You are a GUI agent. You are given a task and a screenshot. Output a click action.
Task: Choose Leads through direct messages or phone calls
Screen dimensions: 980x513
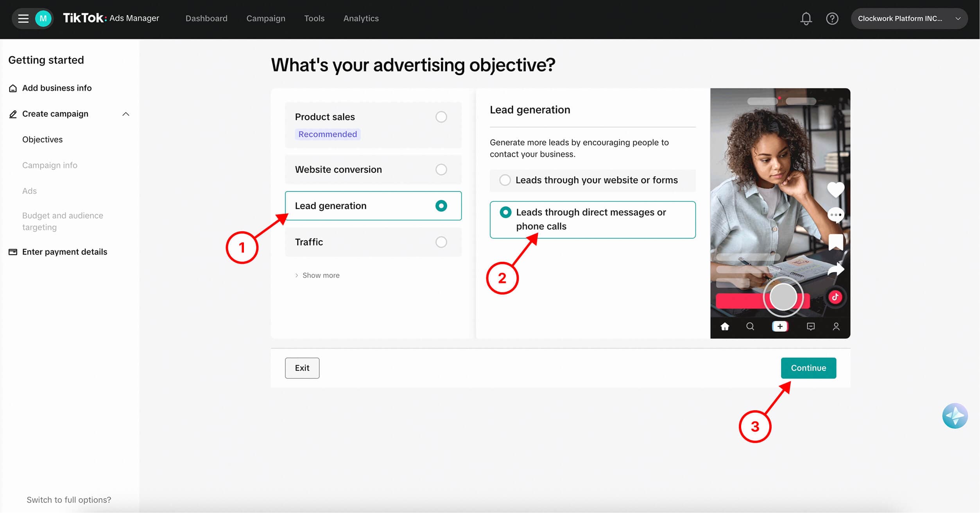[x=593, y=220]
